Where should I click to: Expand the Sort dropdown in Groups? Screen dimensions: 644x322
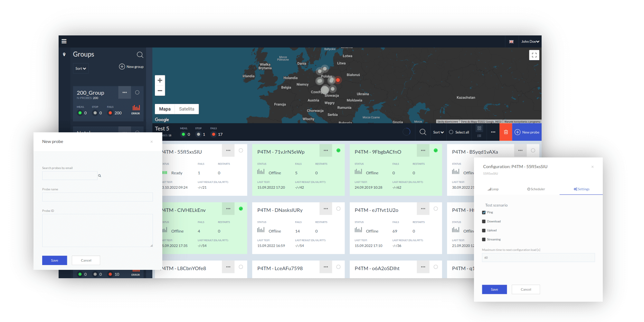[x=80, y=69]
